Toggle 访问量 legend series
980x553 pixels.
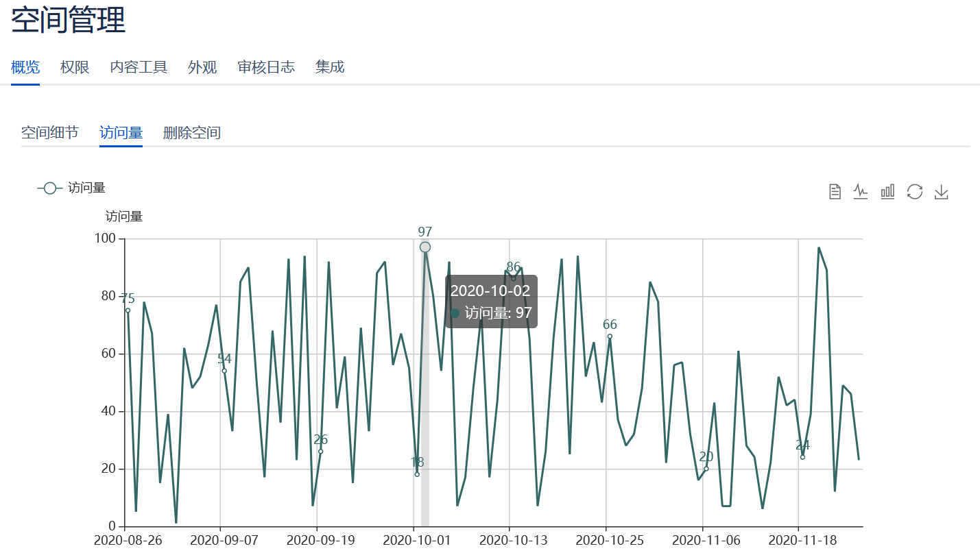[x=71, y=188]
